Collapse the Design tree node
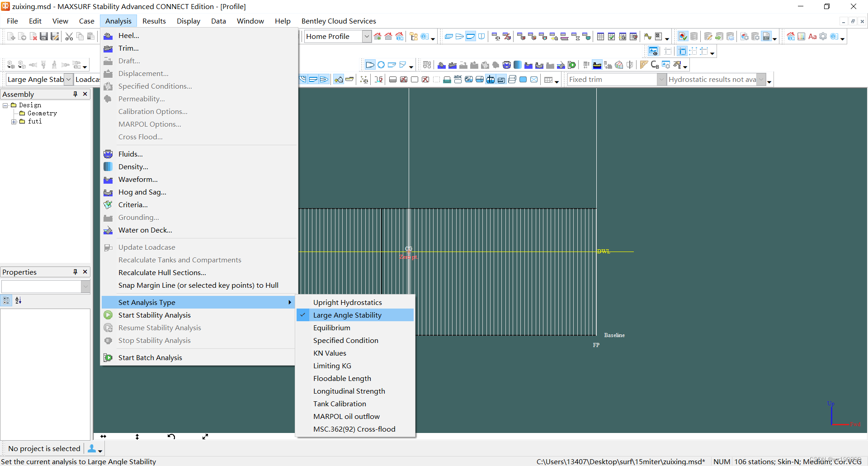Viewport: 868px width, 466px height. [x=5, y=105]
